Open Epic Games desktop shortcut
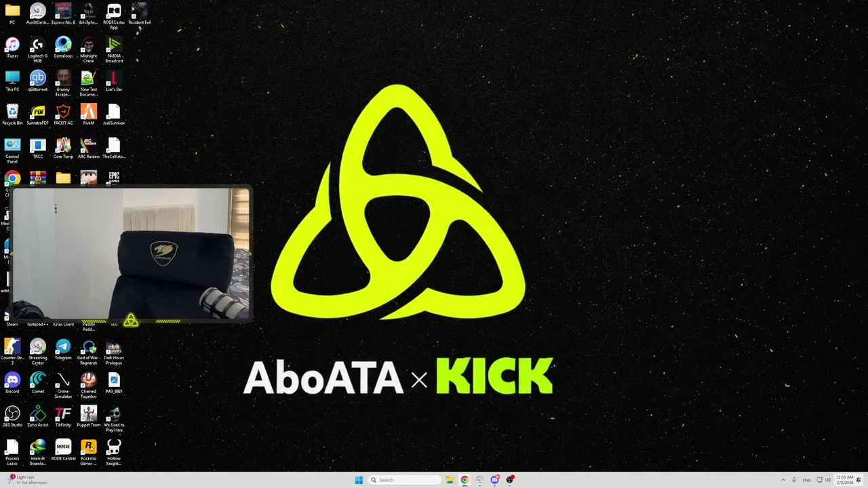This screenshot has height=488, width=868. pos(114,178)
